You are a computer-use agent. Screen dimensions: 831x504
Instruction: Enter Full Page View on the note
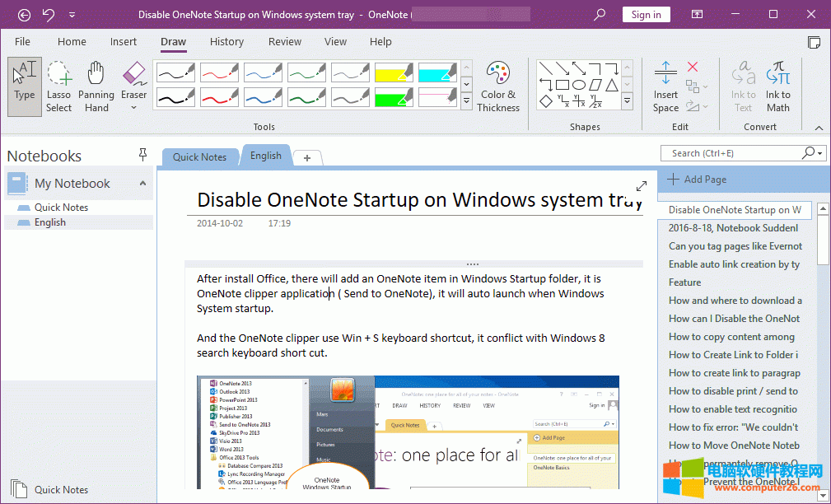[x=642, y=186]
